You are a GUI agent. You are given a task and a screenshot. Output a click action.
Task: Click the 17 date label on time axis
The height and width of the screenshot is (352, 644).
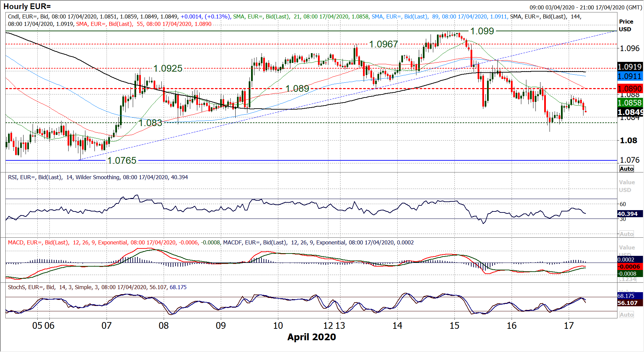[569, 325]
